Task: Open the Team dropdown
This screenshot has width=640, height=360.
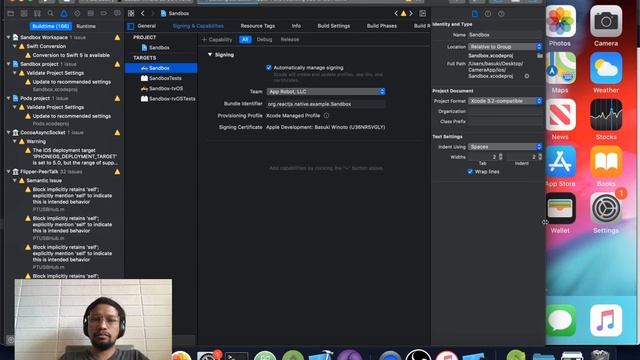Action: [x=326, y=91]
